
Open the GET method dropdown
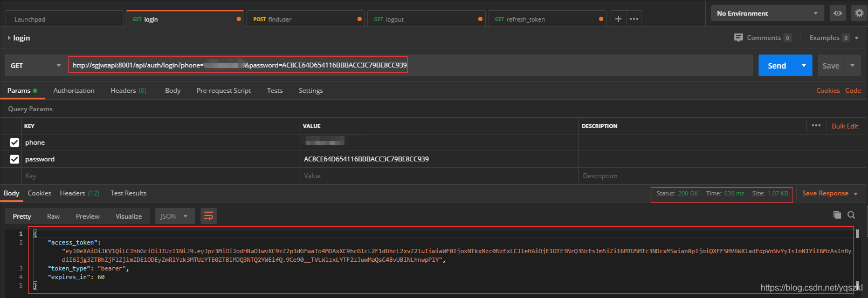pyautogui.click(x=36, y=65)
